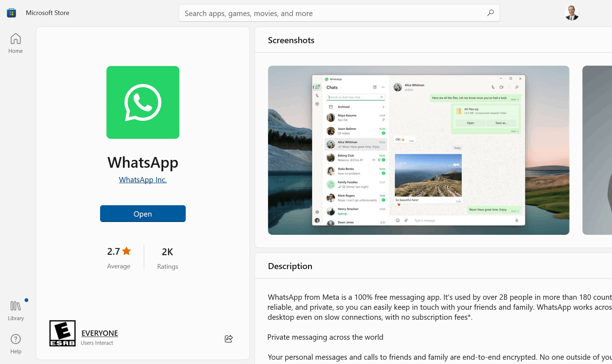Click the WhatsApp app logo
The image size is (612, 364).
(143, 102)
